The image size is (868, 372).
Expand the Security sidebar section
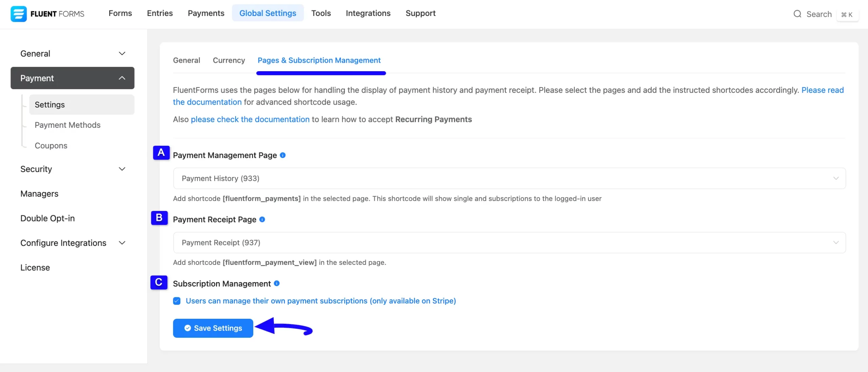(72, 169)
